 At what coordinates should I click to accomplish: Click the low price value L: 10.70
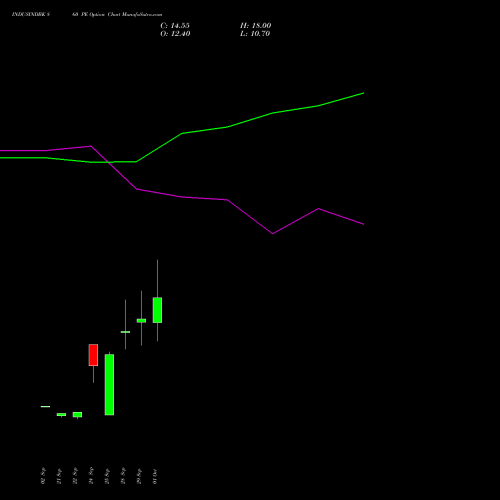tap(255, 34)
